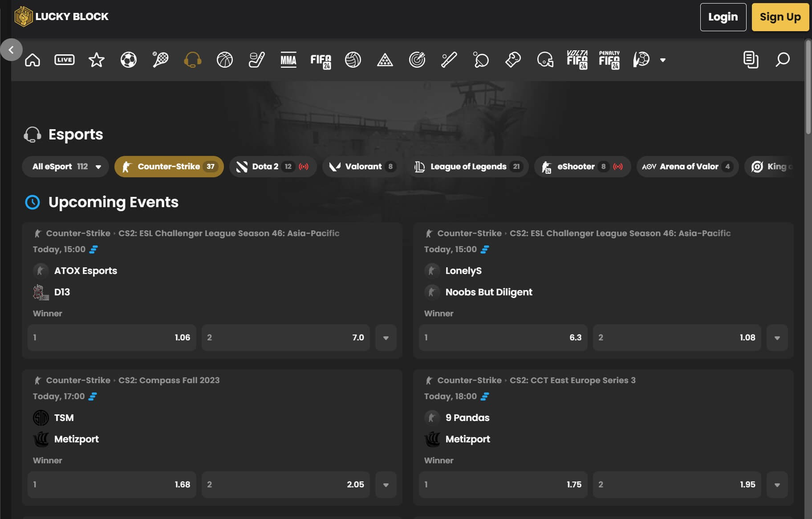Expand more markets for 9 Pandas vs Metizport
Screen dimensions: 812x519
point(777,485)
